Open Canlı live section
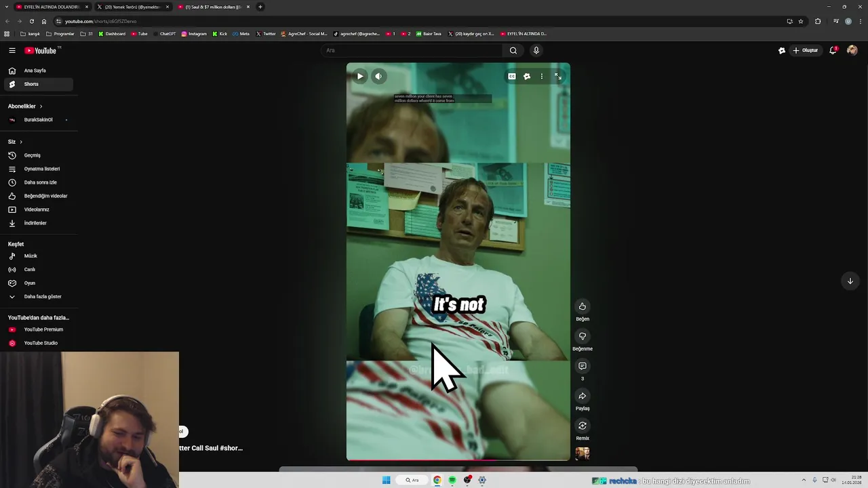The image size is (868, 488). coord(39,270)
